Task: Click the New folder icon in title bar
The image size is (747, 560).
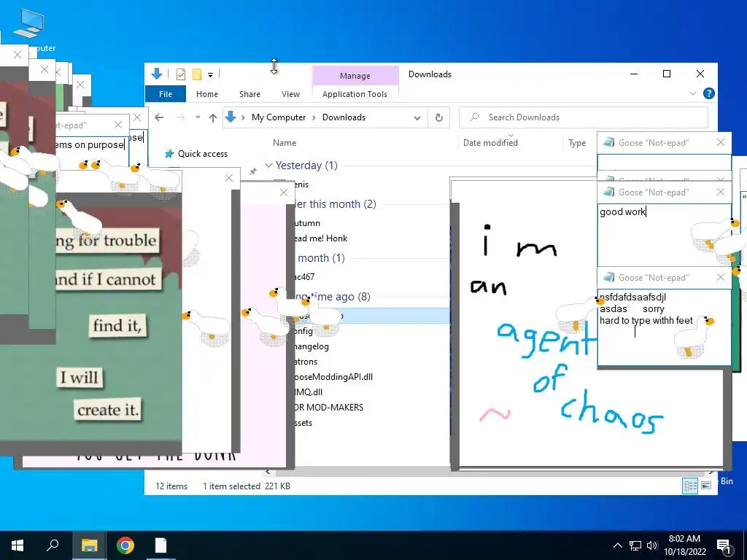Action: [197, 74]
